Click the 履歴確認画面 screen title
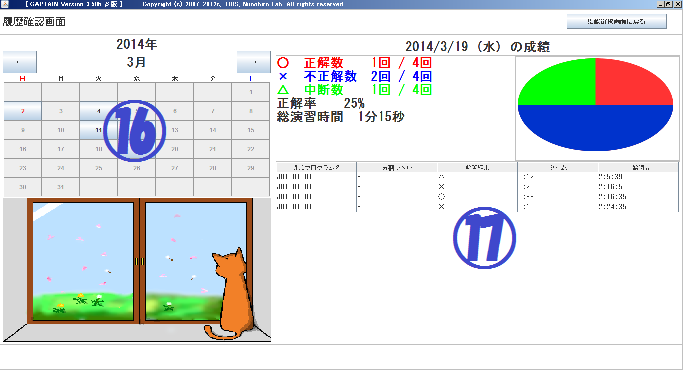The width and height of the screenshot is (683, 370). [34, 22]
